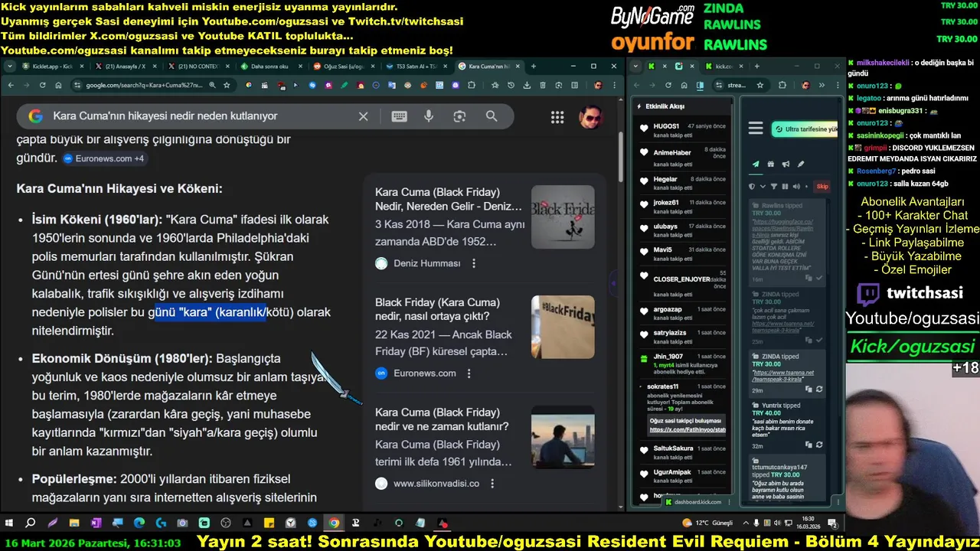The image size is (980, 551).
Task: Bookmark the Google search page with the star
Action: [227, 85]
